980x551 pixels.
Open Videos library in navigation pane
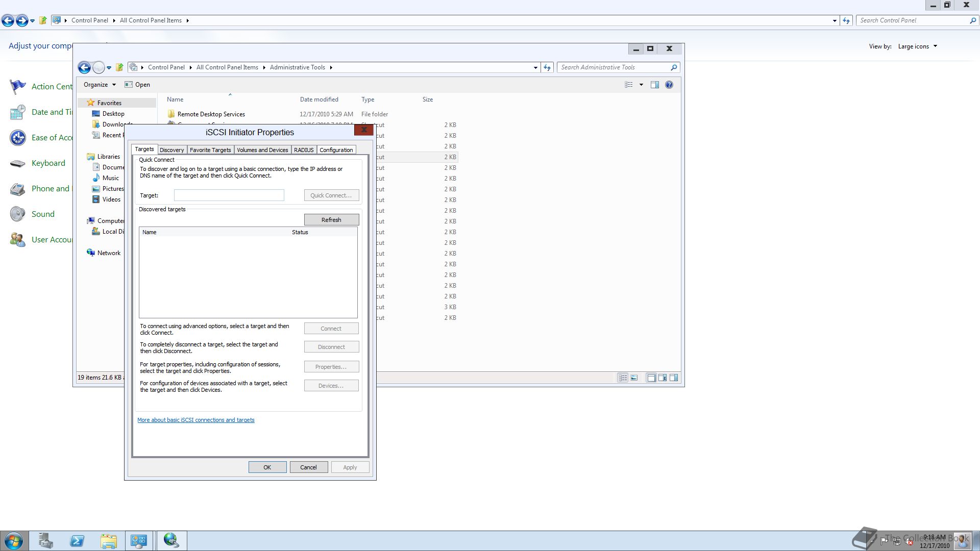[111, 199]
